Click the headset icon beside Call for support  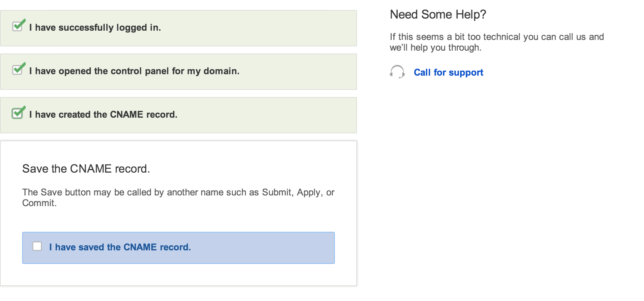pyautogui.click(x=397, y=72)
